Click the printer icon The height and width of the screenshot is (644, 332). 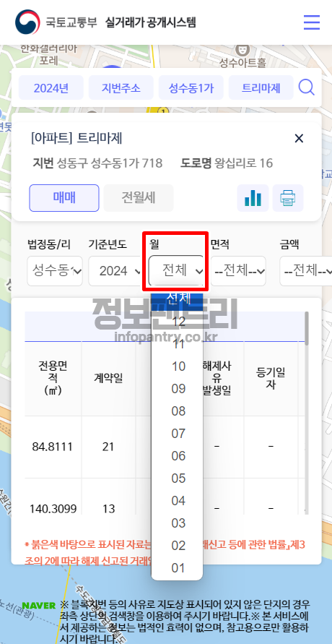pos(288,198)
